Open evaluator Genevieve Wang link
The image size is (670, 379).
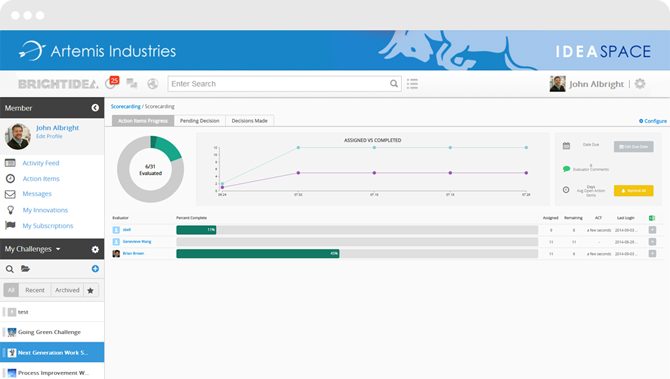137,242
